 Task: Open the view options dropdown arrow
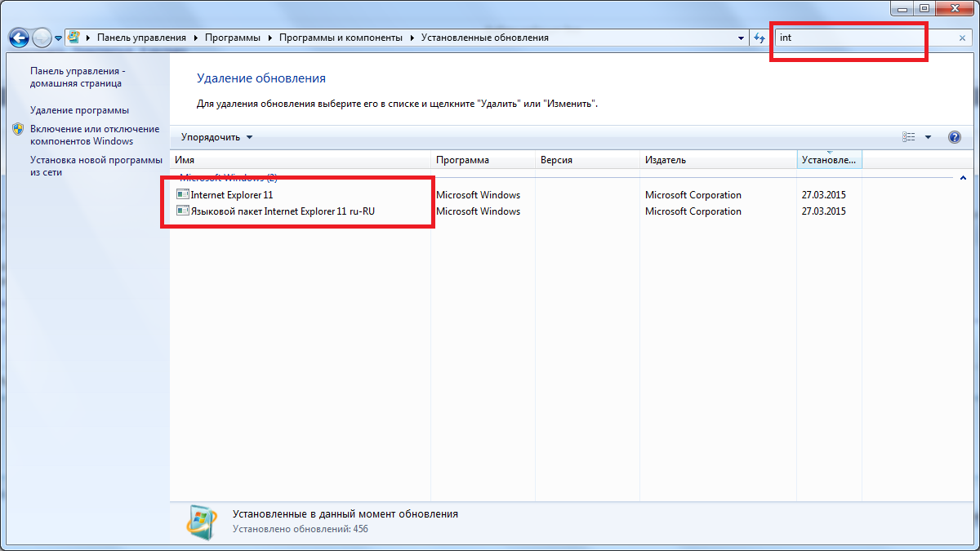[x=928, y=137]
